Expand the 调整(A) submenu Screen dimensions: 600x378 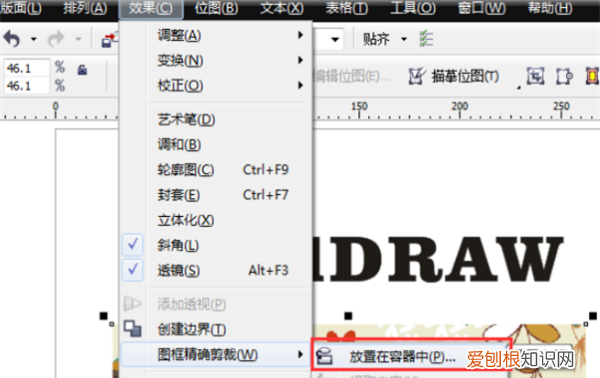tap(216, 35)
